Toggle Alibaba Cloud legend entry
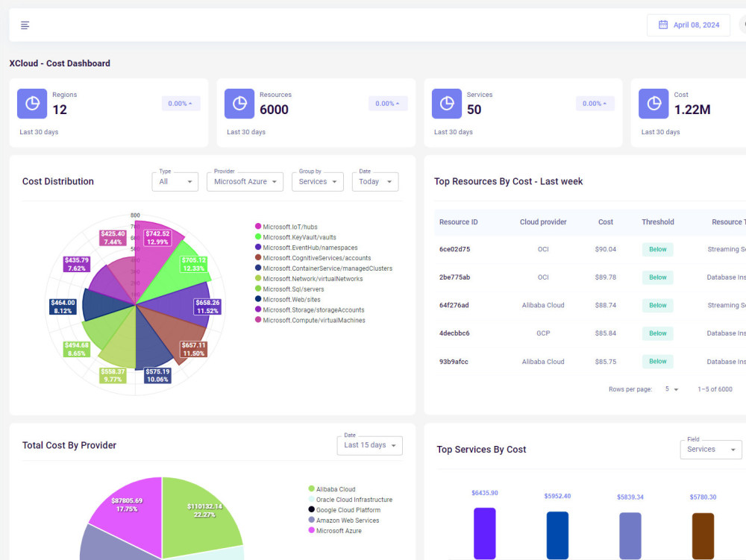 [x=332, y=489]
